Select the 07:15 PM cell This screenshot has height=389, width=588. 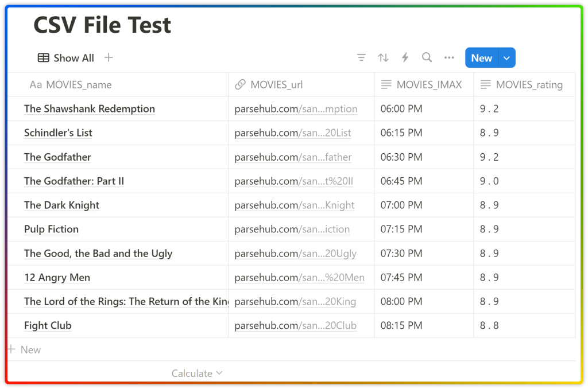tap(424, 229)
